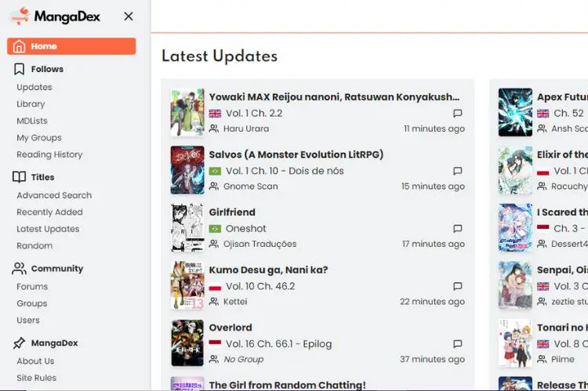Viewport: 588px width, 391px height.
Task: Close the sidebar with the X button
Action: [129, 16]
